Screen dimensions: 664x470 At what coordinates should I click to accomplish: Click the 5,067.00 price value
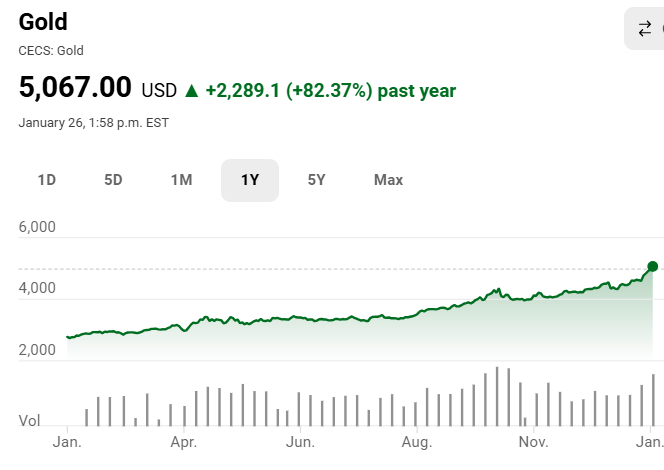[75, 87]
